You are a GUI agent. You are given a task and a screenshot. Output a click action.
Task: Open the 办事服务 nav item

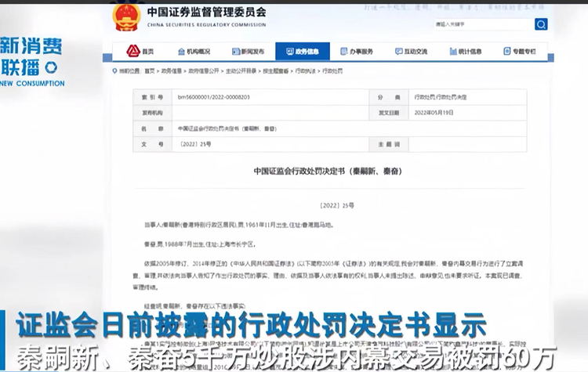tap(356, 52)
